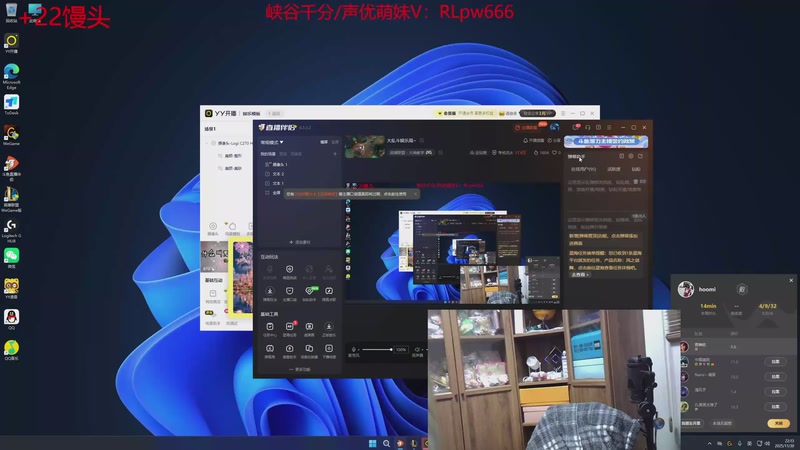Select yellow-bordered image thumbnail in YY开播

(x=241, y=278)
